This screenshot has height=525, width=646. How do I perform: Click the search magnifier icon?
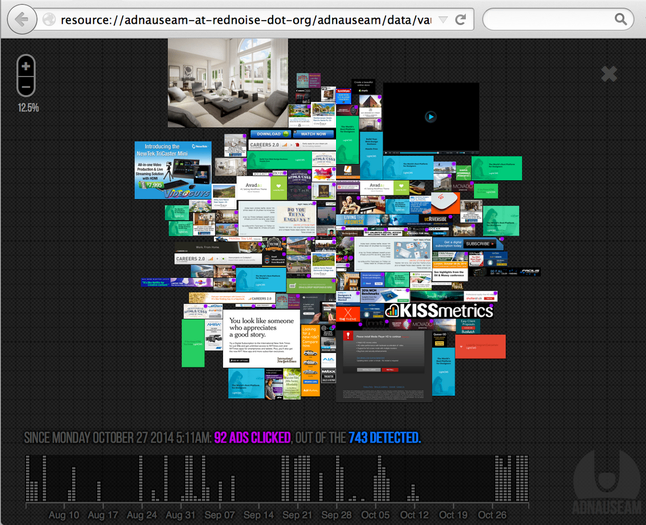(x=620, y=19)
